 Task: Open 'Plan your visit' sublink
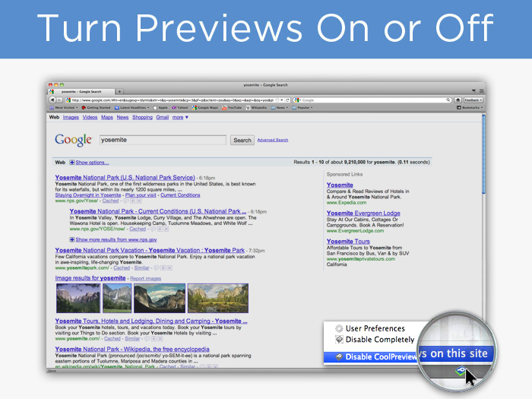point(141,195)
